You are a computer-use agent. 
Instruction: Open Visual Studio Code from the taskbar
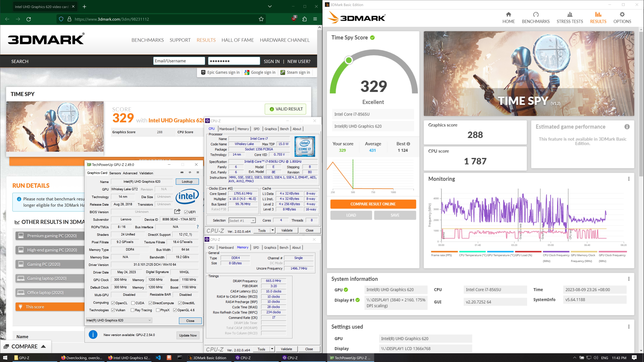[x=158, y=357]
